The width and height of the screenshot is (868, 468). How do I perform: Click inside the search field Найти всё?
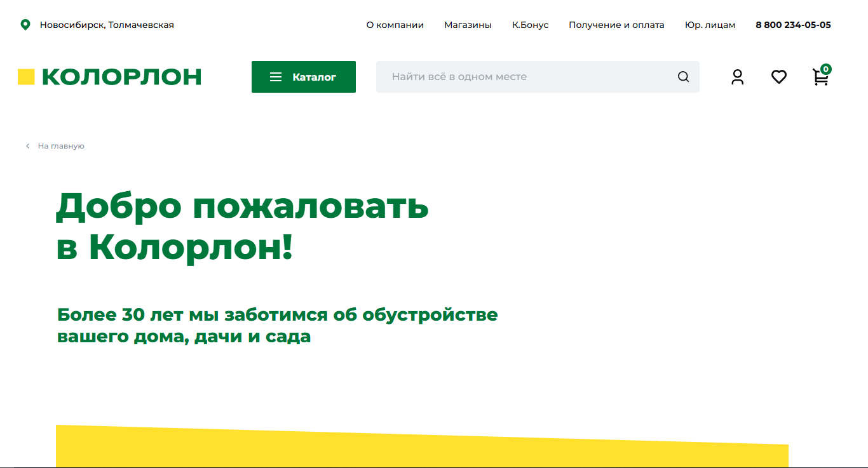click(x=508, y=76)
